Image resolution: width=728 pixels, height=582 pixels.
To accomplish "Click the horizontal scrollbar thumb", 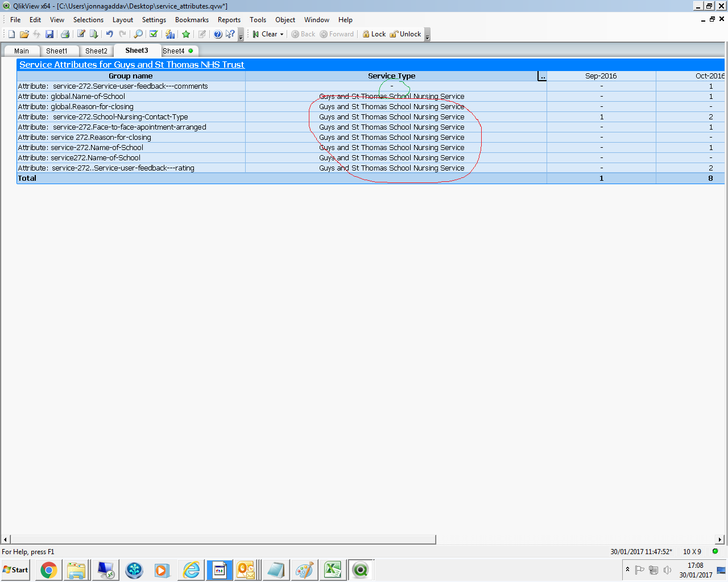I will [x=223, y=539].
